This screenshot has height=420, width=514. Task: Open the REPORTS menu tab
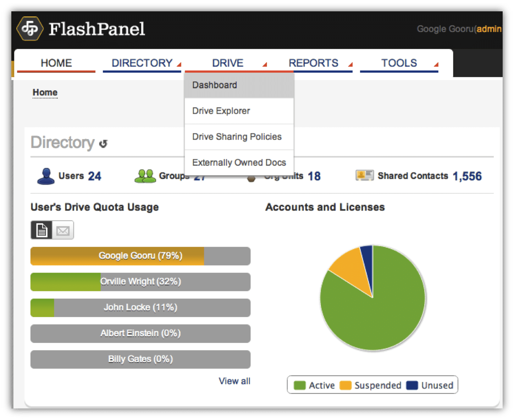(x=313, y=63)
